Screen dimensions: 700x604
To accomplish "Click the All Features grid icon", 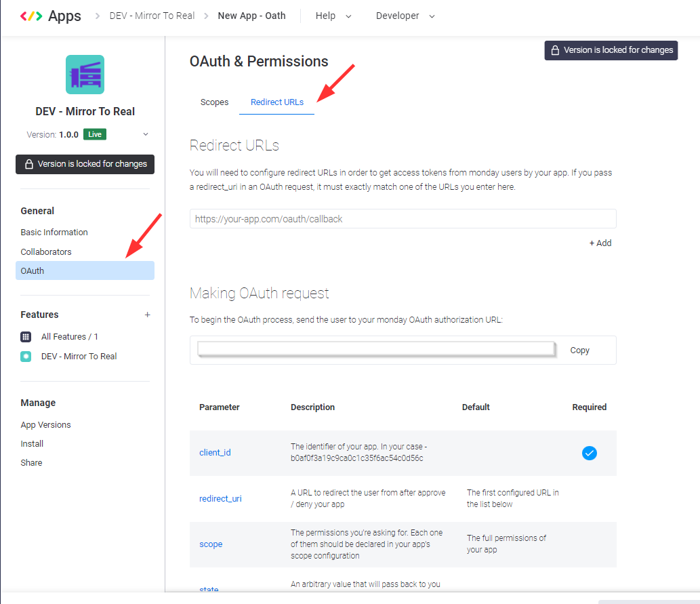I will (x=26, y=337).
